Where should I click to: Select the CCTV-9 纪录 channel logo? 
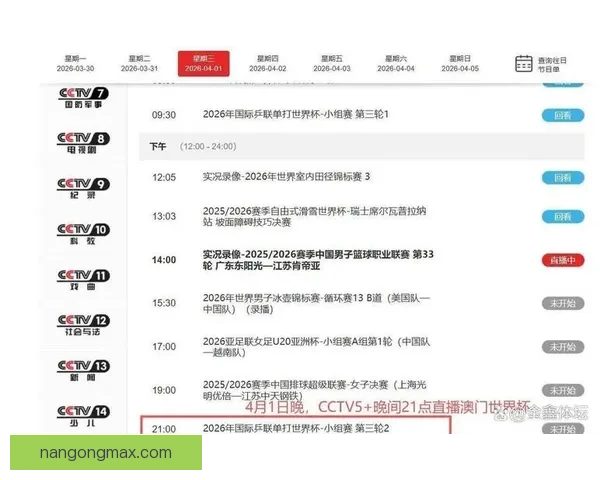[83, 188]
